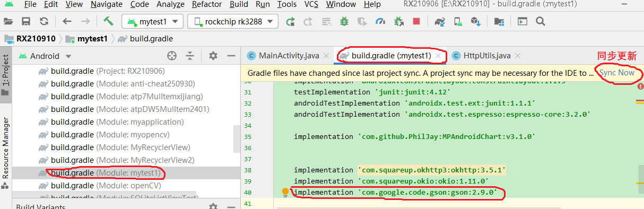Select build.gradle (Module: anti-cheat250930)

[x=123, y=84]
